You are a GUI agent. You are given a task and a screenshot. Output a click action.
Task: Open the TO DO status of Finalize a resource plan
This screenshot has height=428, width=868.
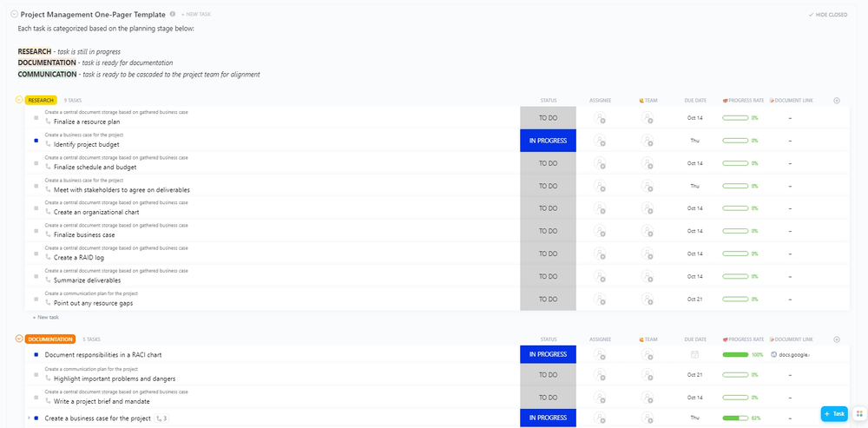click(548, 117)
